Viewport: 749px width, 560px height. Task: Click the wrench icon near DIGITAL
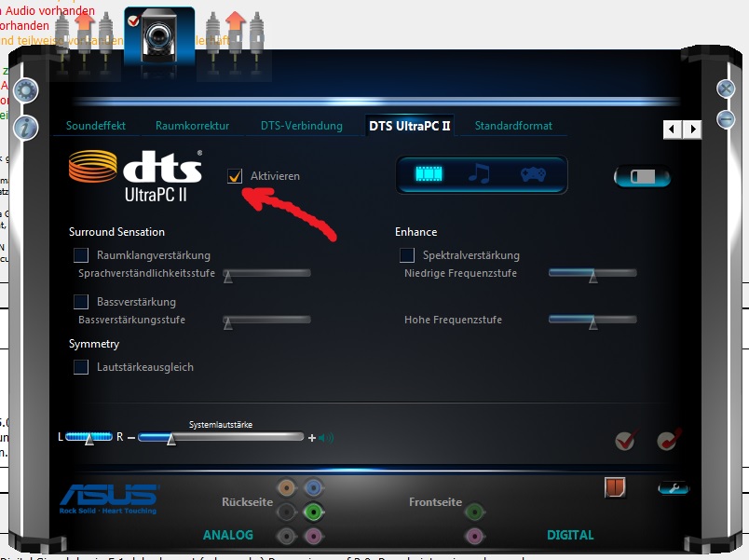tap(672, 487)
